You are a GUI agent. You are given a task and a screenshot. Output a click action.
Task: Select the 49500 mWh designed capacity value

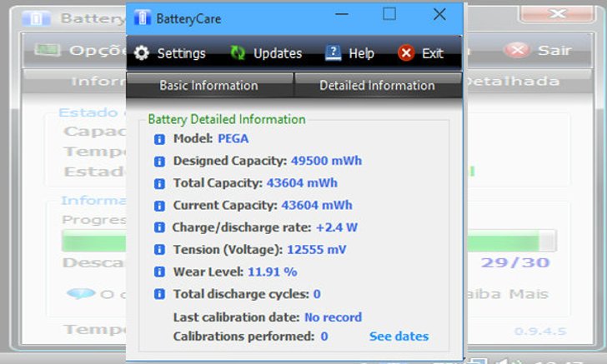click(x=326, y=161)
